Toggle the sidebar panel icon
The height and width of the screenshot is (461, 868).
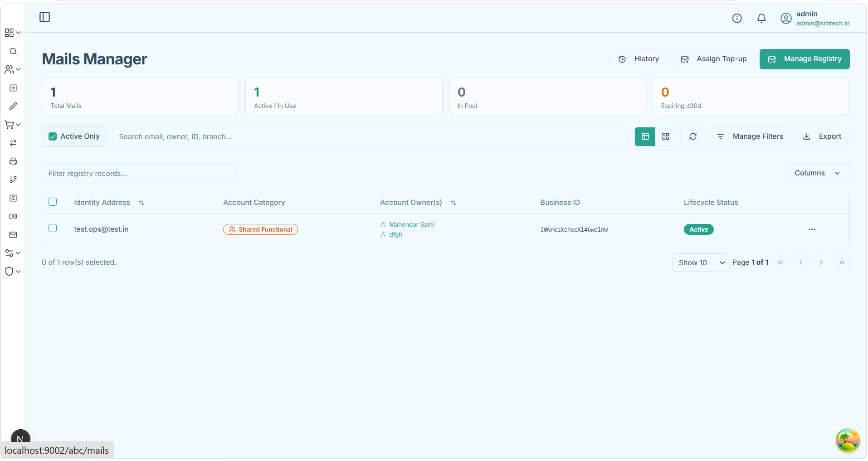[44, 17]
